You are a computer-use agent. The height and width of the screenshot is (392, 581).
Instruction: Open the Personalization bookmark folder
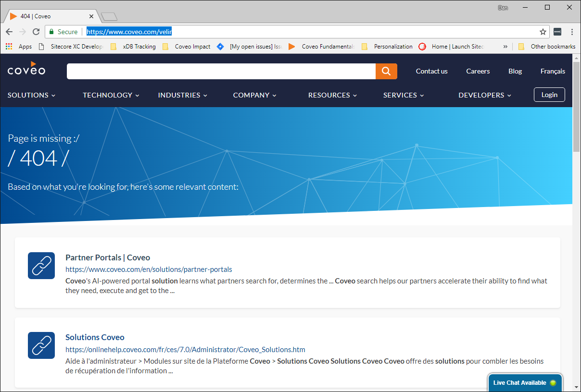387,47
